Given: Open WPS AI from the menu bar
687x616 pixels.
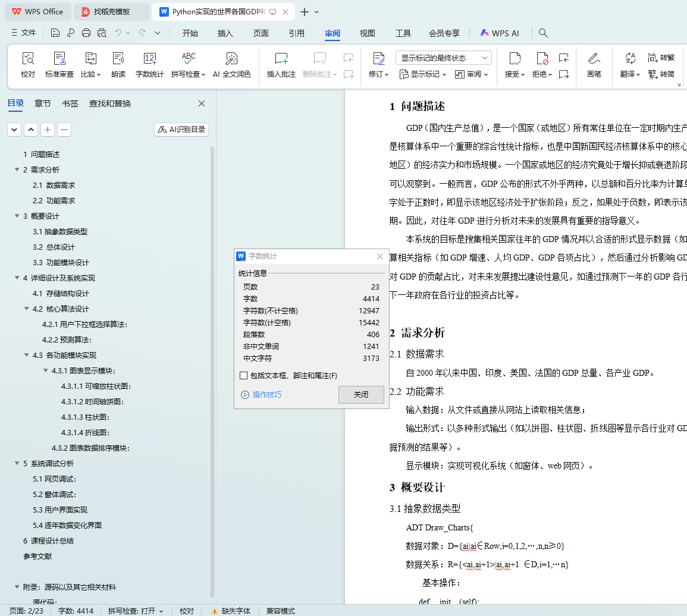Looking at the screenshot, I should [x=500, y=33].
